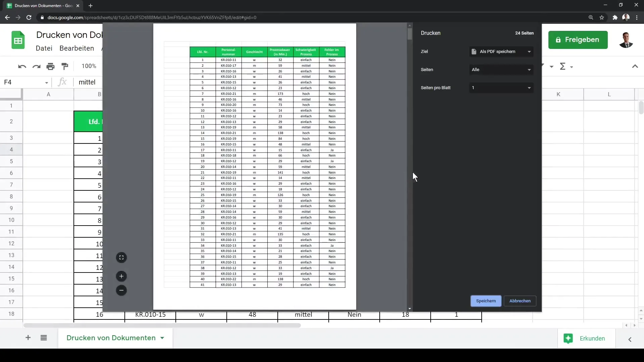Redo the action in toolbar
The image size is (644, 362).
(x=36, y=66)
